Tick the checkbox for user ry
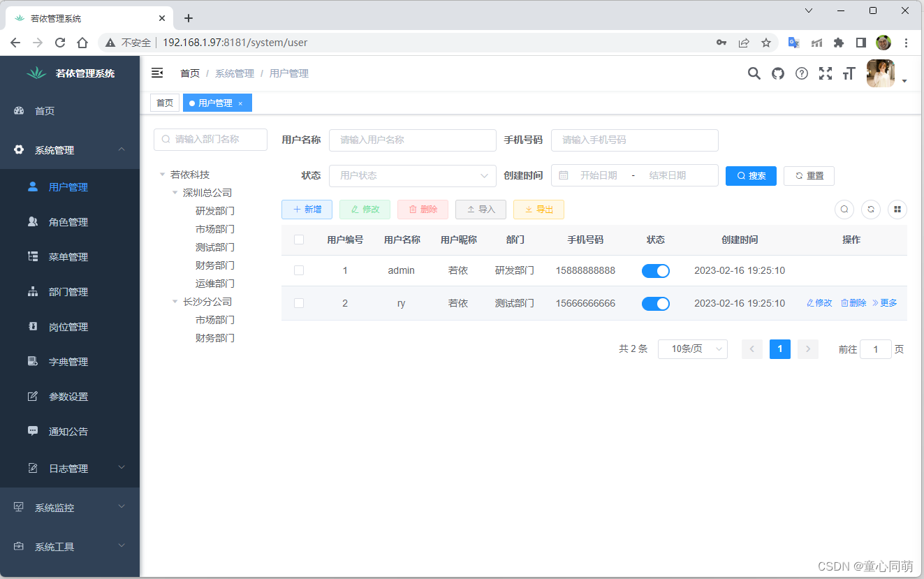The height and width of the screenshot is (579, 924). point(299,303)
